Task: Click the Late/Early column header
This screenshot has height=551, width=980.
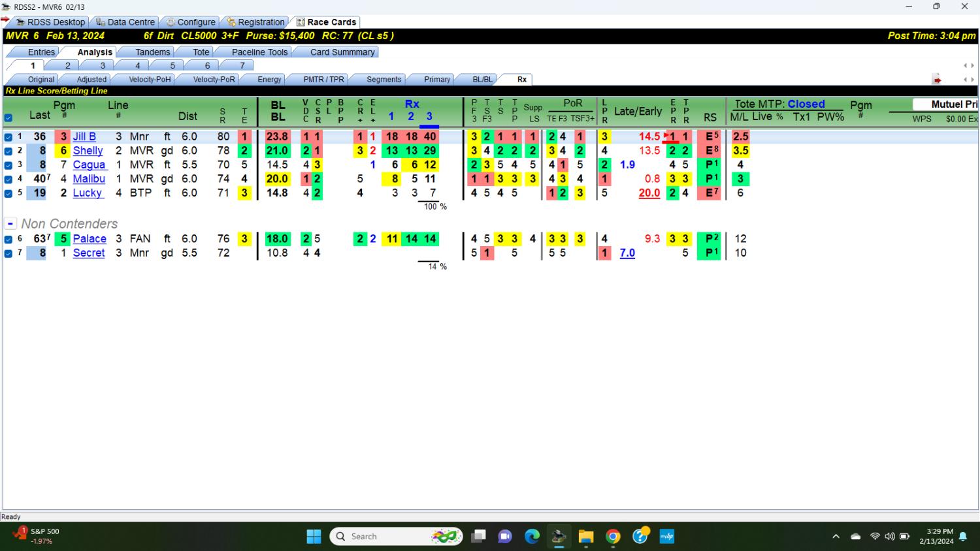Action: tap(638, 112)
